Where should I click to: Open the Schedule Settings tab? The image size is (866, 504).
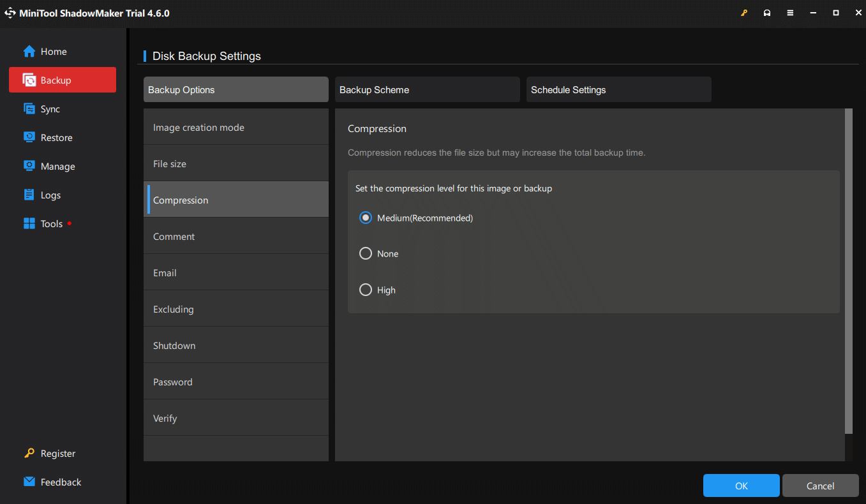618,89
